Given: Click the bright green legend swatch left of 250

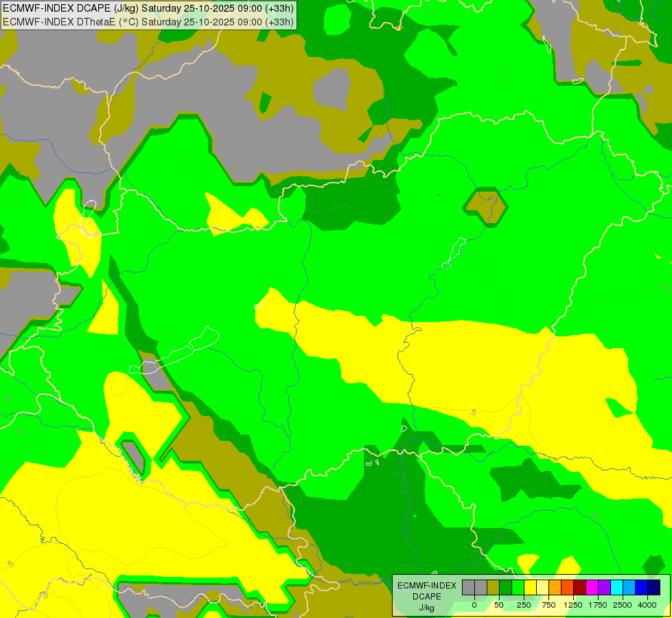Looking at the screenshot, I should pyautogui.click(x=518, y=587).
